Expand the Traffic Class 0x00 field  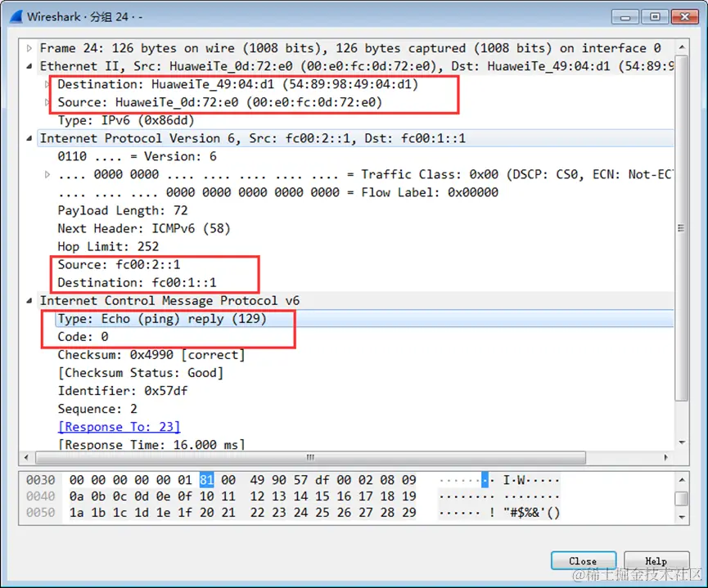tap(47, 175)
